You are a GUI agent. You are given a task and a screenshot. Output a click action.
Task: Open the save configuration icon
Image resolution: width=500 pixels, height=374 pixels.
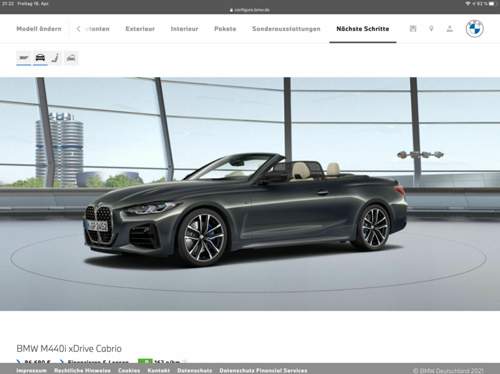click(413, 29)
